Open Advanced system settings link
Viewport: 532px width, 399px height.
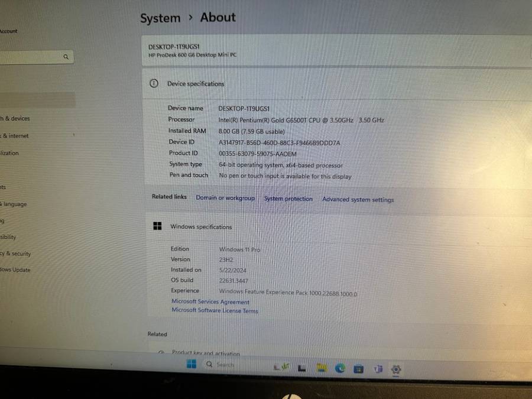click(358, 200)
